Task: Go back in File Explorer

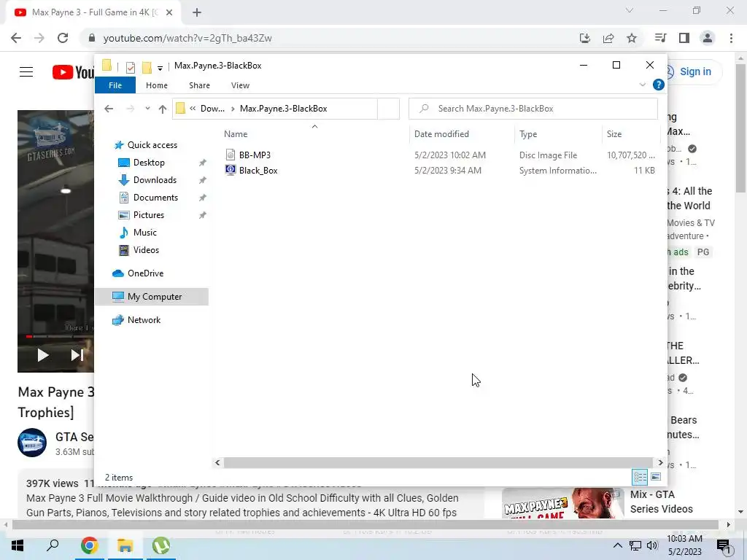Action: [x=109, y=109]
